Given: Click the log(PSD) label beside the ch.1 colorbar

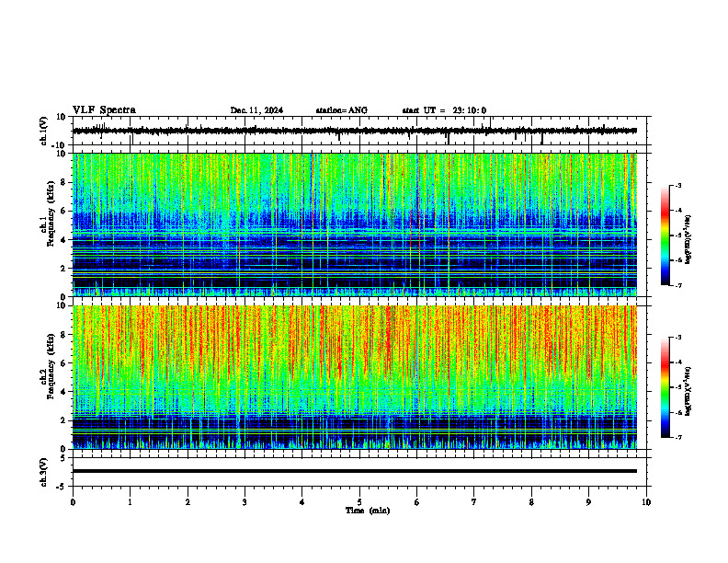Looking at the screenshot, I should tap(688, 240).
